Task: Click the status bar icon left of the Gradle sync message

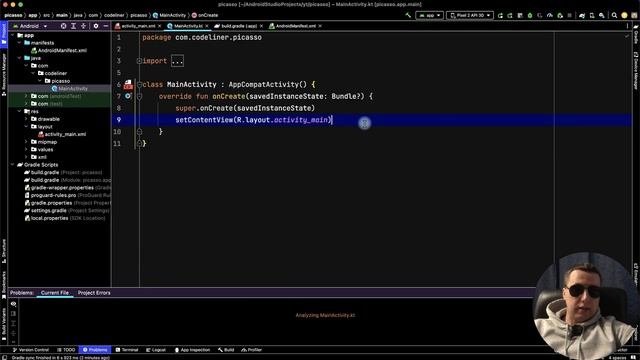Action: (x=4, y=358)
